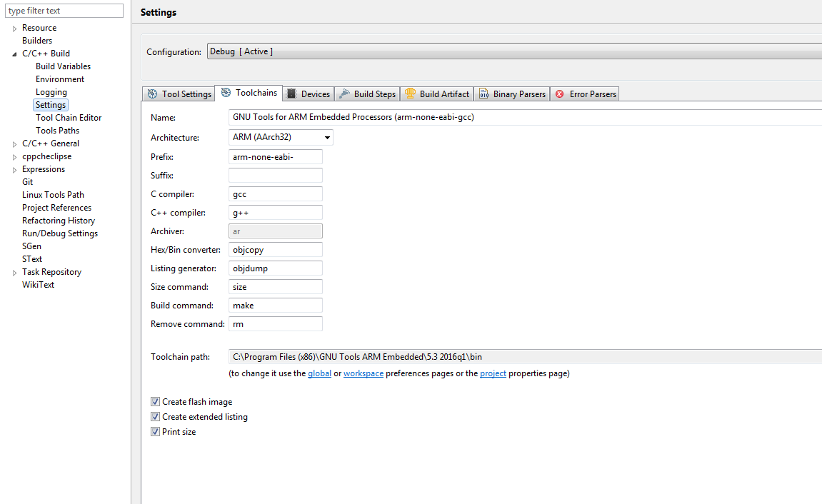Collapse the C/C++ Build tree node
This screenshot has width=822, height=504.
point(14,54)
